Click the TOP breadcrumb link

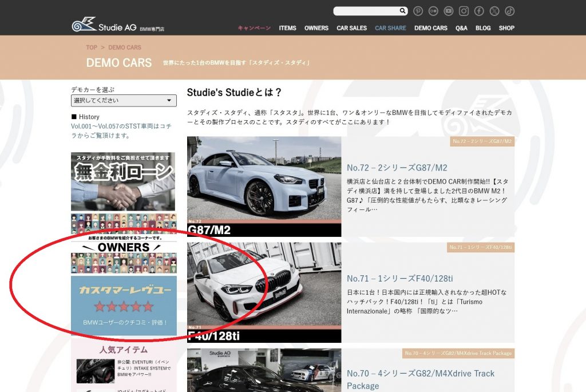point(92,47)
